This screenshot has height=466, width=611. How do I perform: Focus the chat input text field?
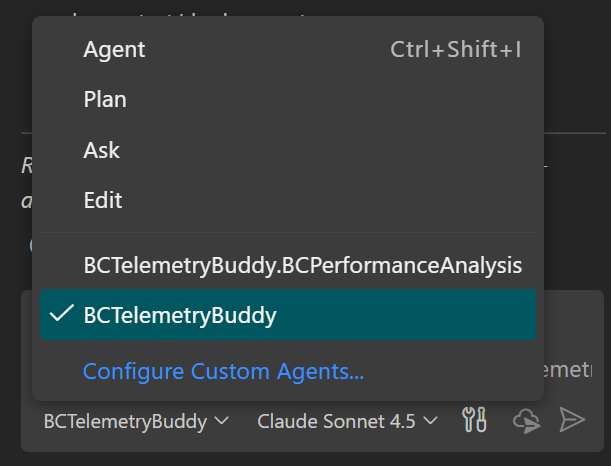(x=575, y=372)
